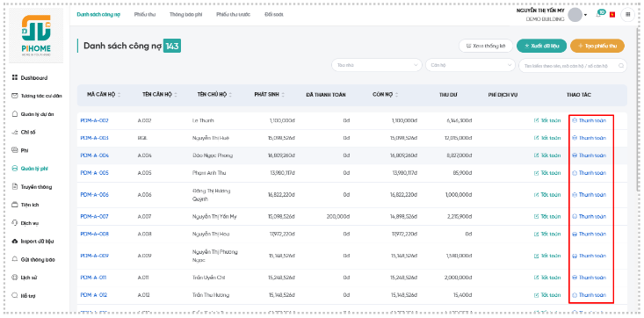This screenshot has width=644, height=318.
Task: Open Lịch sử sidebar item
Action: pyautogui.click(x=25, y=278)
